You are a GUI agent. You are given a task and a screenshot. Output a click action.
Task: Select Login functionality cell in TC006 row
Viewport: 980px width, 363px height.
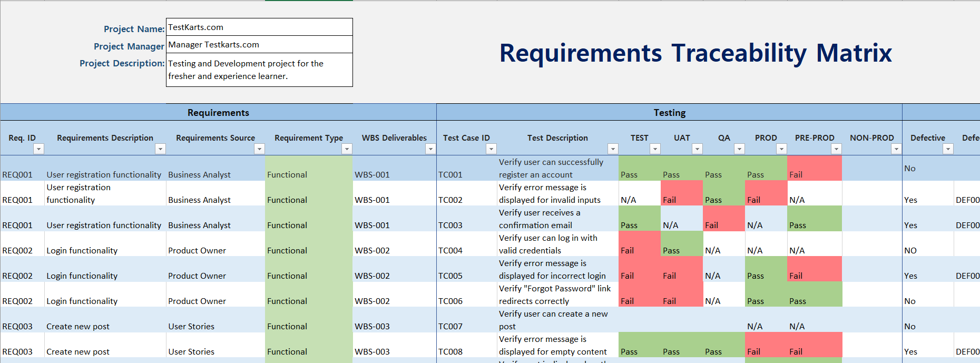(x=105, y=295)
